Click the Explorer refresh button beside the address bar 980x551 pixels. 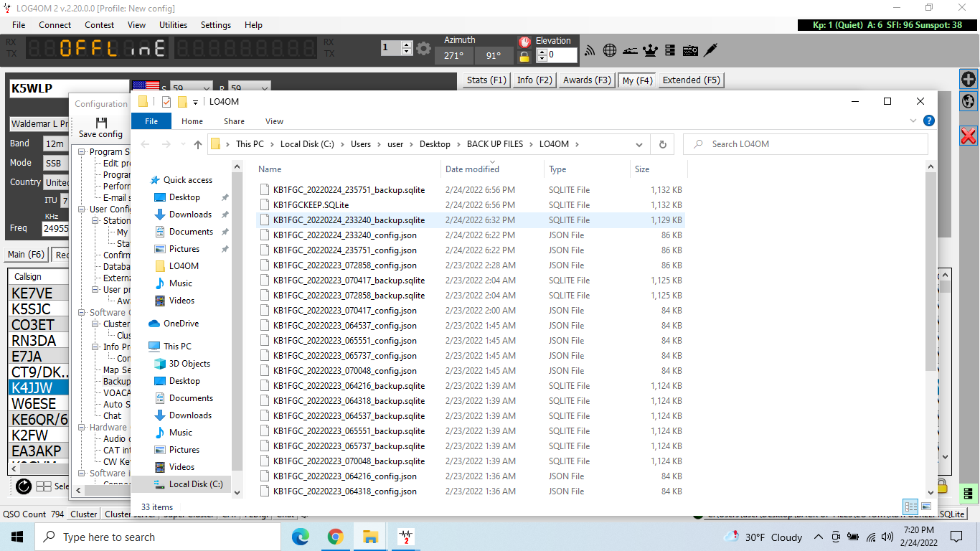(663, 144)
